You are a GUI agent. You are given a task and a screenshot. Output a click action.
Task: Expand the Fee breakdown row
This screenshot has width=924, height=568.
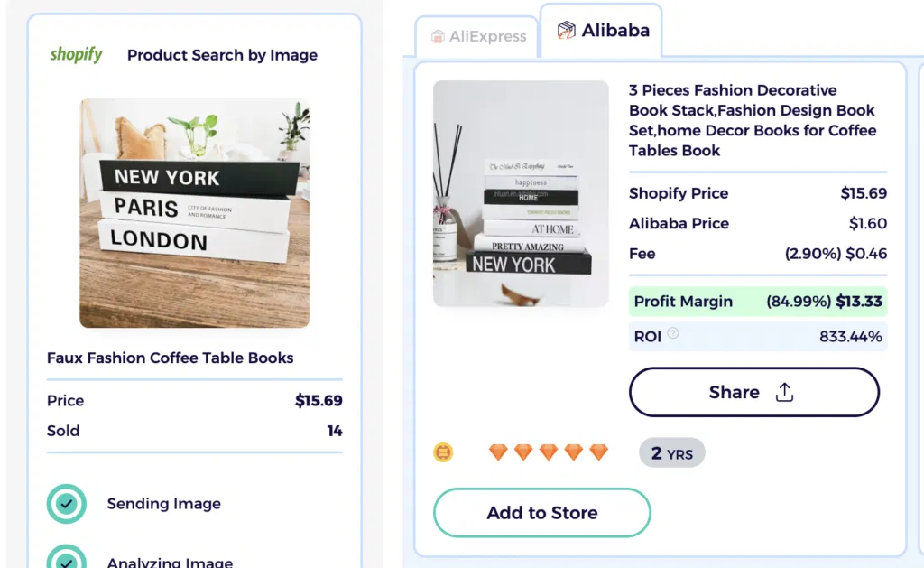(x=757, y=254)
